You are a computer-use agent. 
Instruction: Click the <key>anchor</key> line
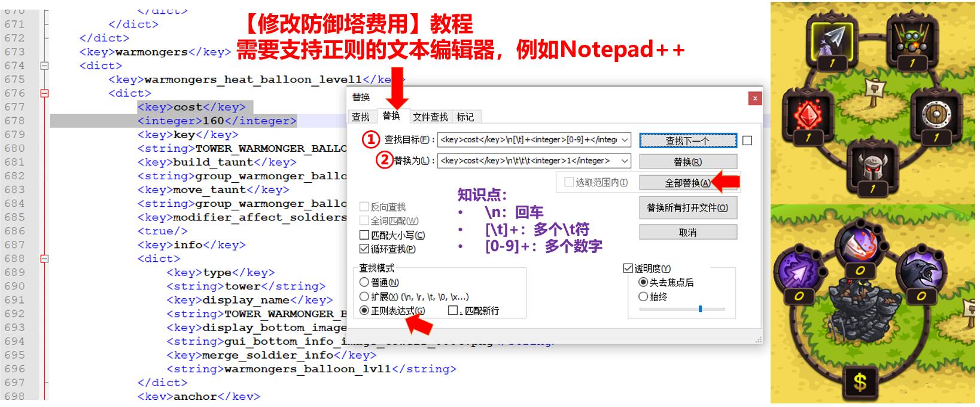click(x=199, y=396)
